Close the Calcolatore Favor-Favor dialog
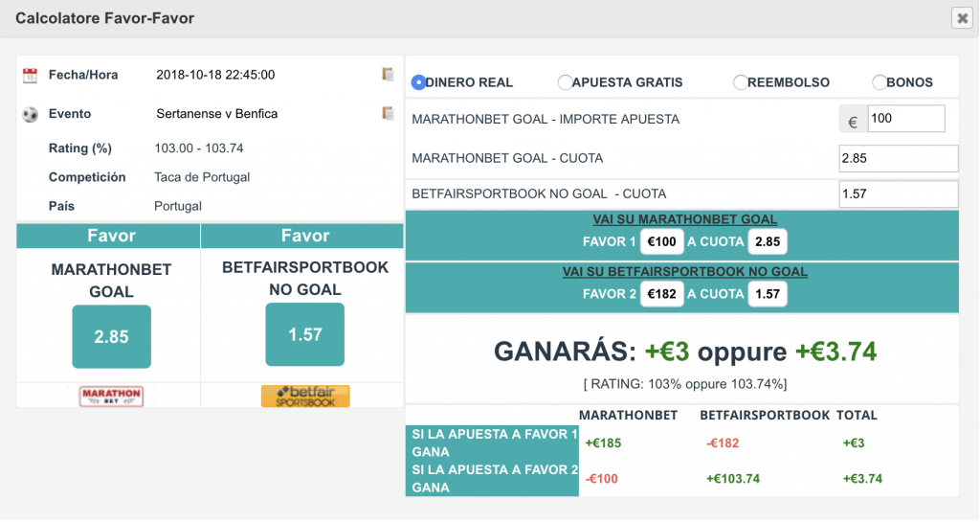The image size is (980, 522). 963,18
